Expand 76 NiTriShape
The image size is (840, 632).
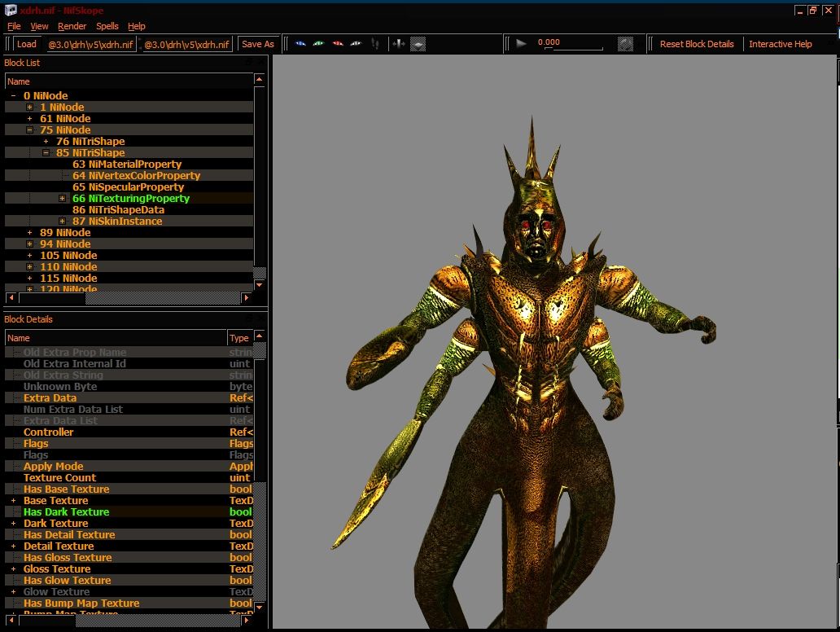coord(46,142)
